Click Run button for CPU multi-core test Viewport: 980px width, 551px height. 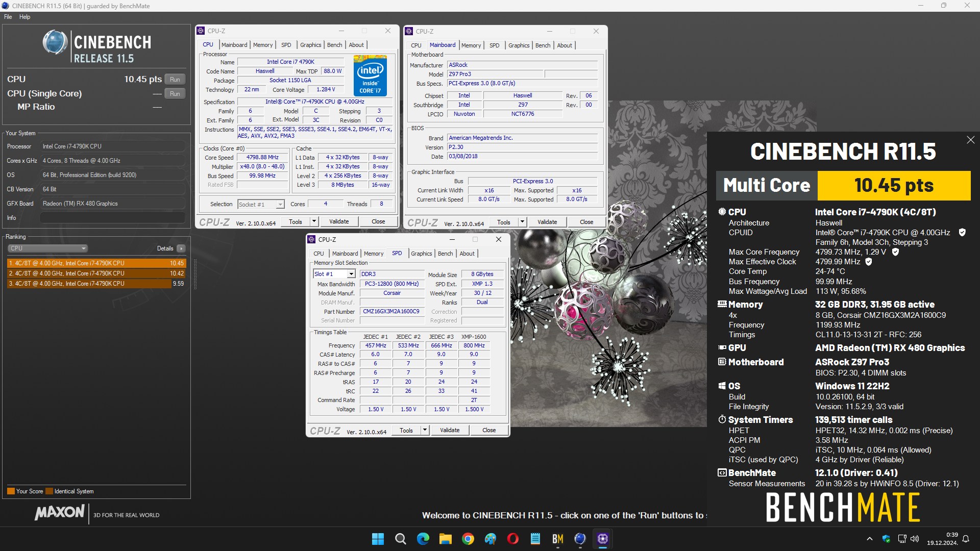(175, 80)
